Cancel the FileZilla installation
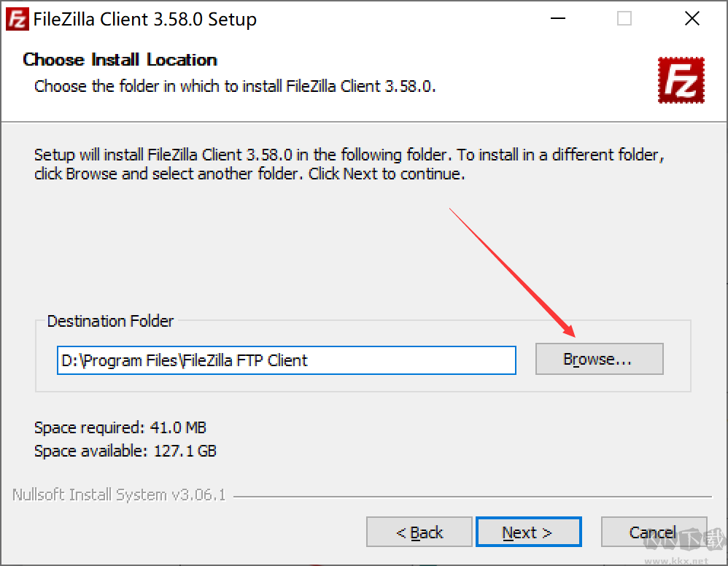Image resolution: width=728 pixels, height=566 pixels. click(654, 532)
